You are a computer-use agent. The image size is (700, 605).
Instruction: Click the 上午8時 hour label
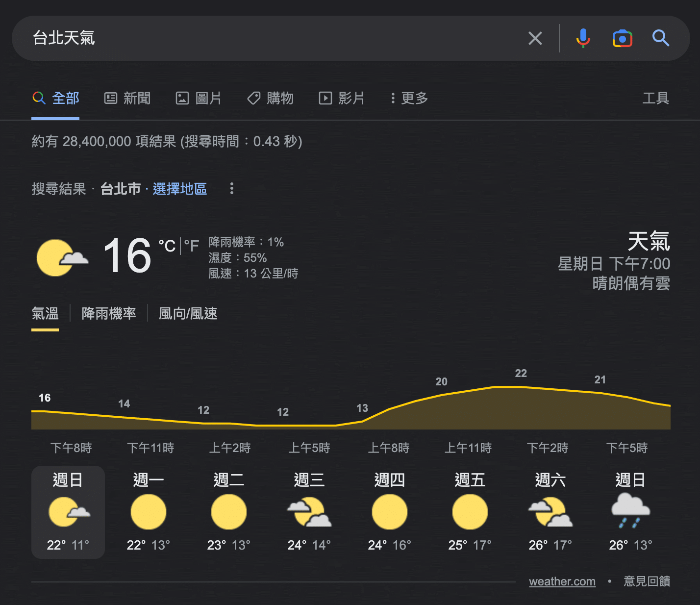pyautogui.click(x=389, y=448)
